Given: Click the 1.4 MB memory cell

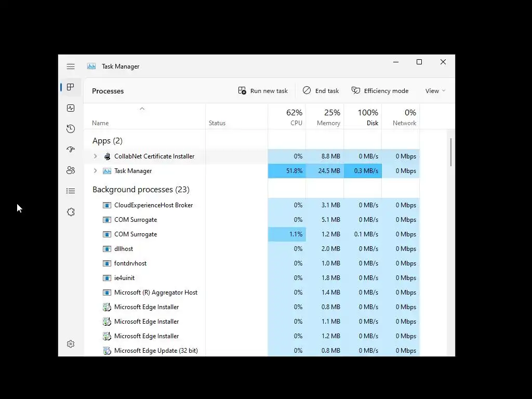Looking at the screenshot, I should pos(325,292).
